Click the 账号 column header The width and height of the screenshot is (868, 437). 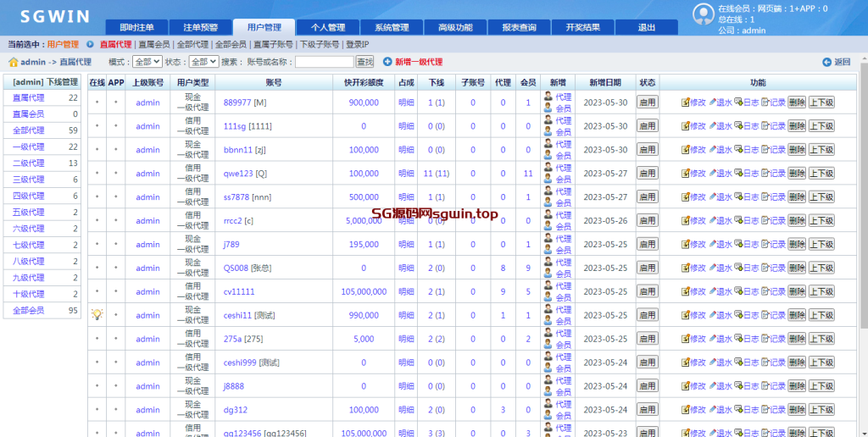pyautogui.click(x=274, y=82)
